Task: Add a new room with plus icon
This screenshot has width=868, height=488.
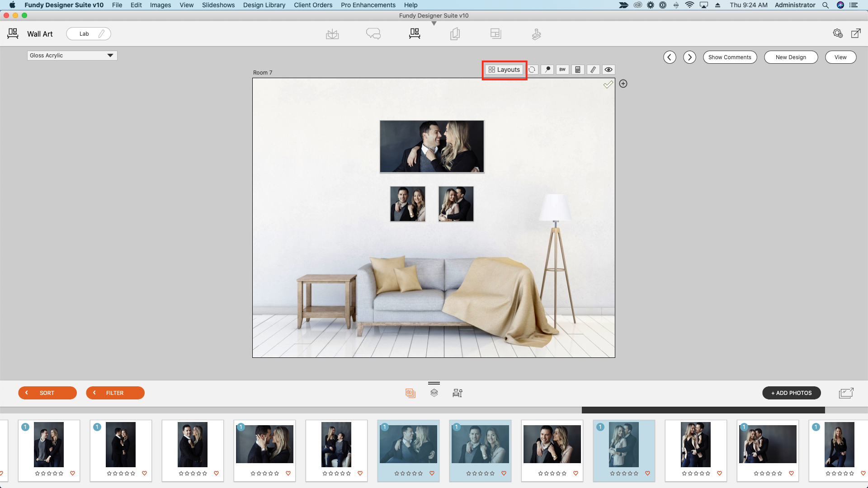Action: click(623, 84)
